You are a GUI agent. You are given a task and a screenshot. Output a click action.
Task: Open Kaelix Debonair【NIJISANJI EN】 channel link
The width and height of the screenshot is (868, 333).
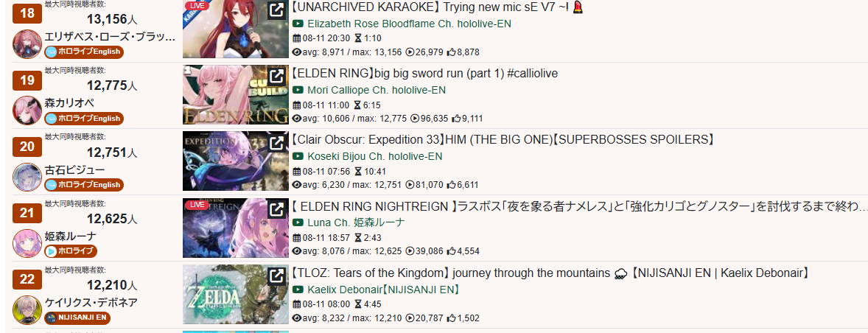[384, 290]
